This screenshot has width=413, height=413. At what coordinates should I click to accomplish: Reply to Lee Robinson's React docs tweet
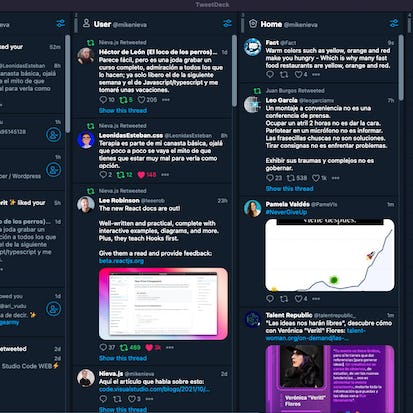[103, 347]
